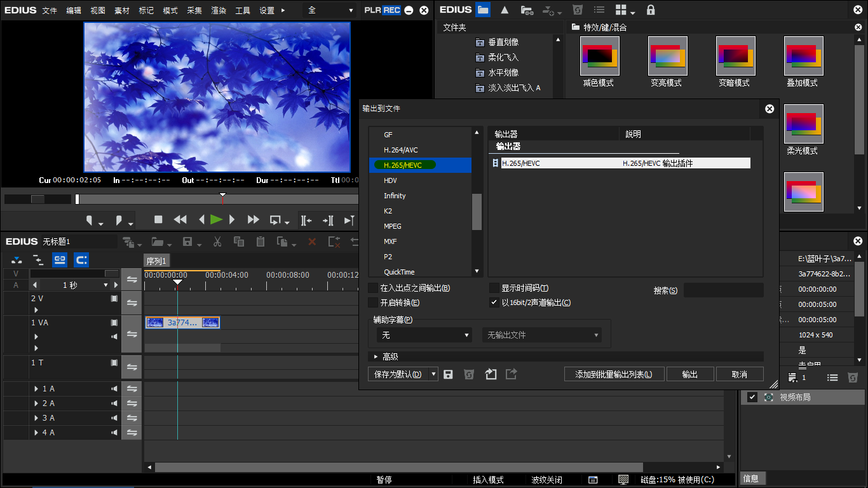Image resolution: width=868 pixels, height=488 pixels.
Task: Uncheck 视频布局 checkbox in information panel
Action: 752,397
